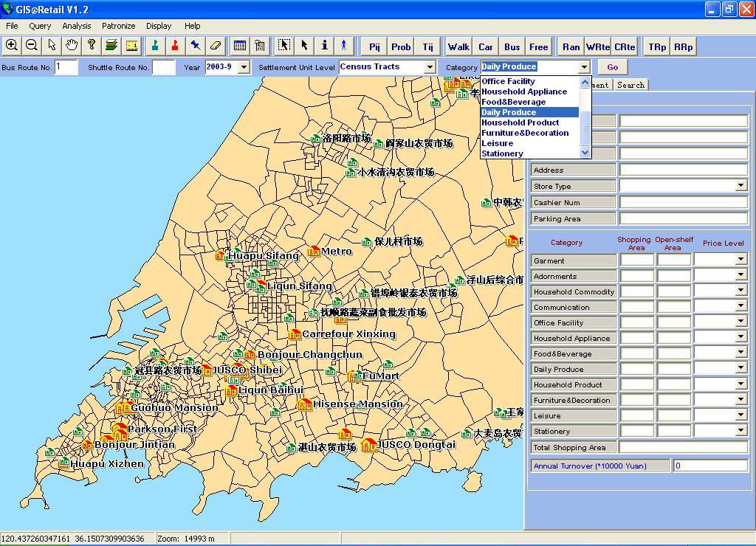Select the dashed rectangle selection tool
The image size is (756, 546).
pyautogui.click(x=284, y=46)
